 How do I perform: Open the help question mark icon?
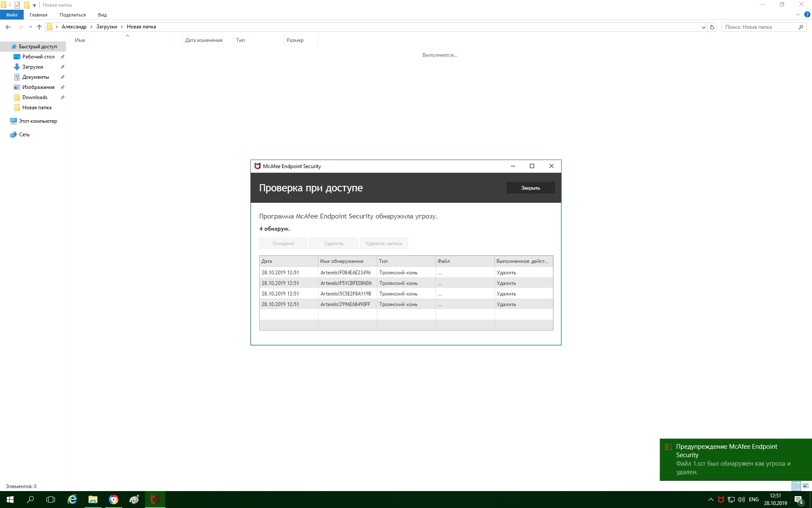pos(807,15)
